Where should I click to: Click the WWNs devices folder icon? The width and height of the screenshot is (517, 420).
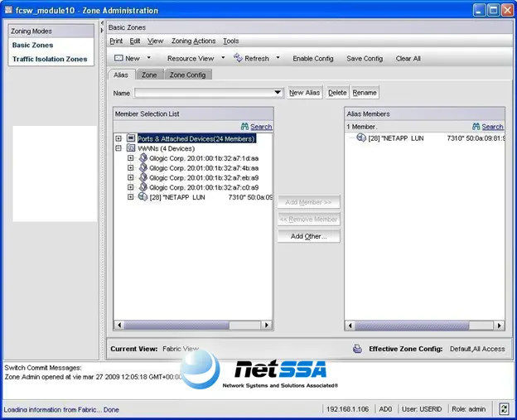pos(131,148)
